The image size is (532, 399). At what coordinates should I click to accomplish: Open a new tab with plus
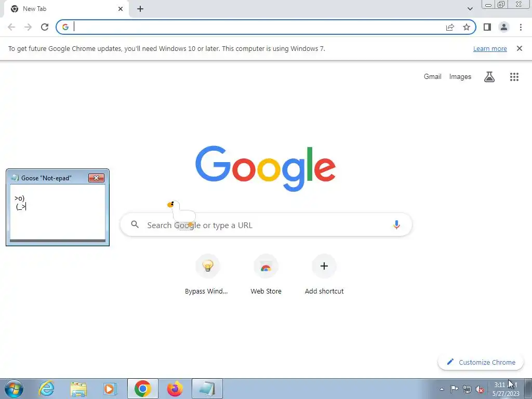pos(140,9)
